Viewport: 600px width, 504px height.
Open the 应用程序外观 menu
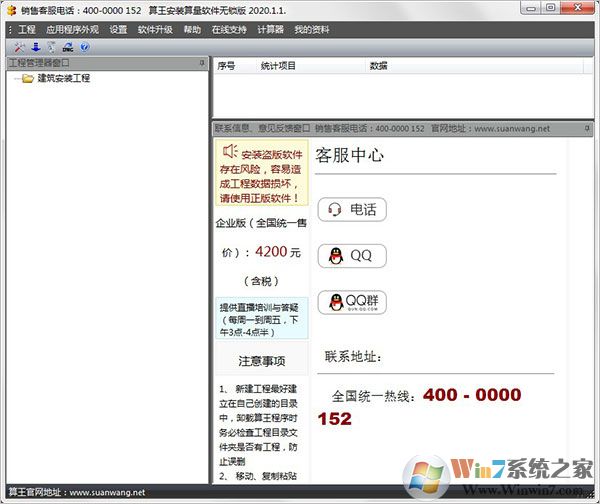tap(72, 30)
